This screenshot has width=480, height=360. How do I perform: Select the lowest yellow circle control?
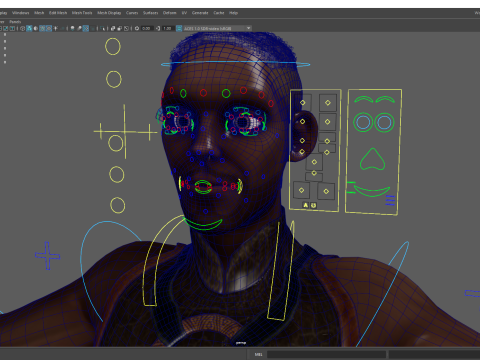117,205
